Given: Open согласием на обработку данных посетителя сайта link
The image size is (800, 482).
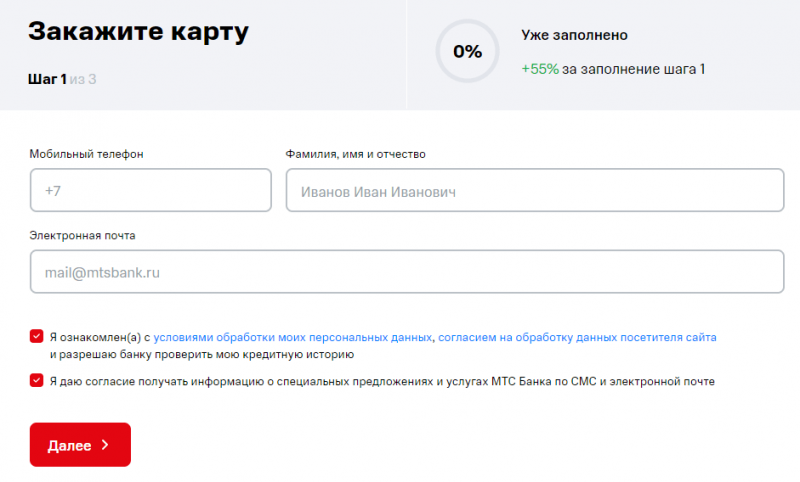Looking at the screenshot, I should (x=577, y=338).
